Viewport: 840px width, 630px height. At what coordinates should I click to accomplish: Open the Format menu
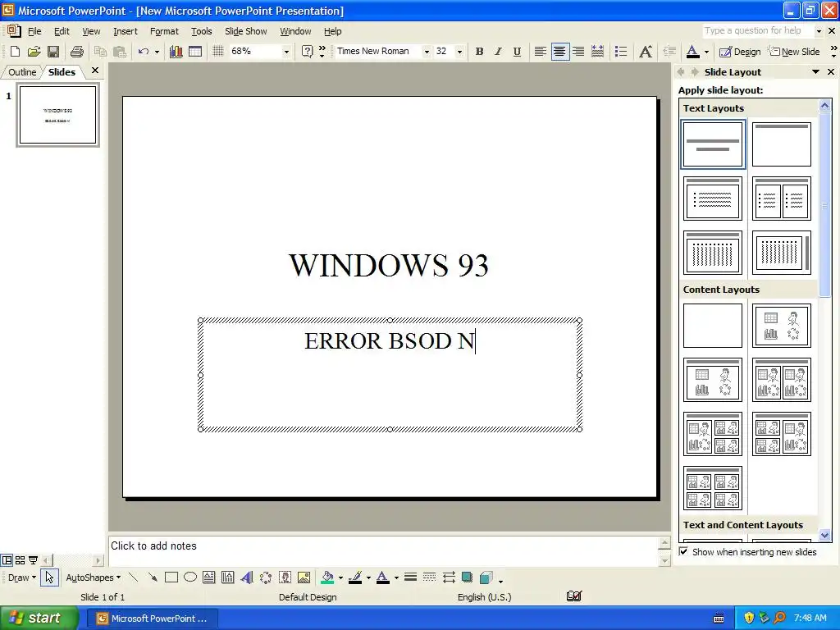click(x=164, y=31)
